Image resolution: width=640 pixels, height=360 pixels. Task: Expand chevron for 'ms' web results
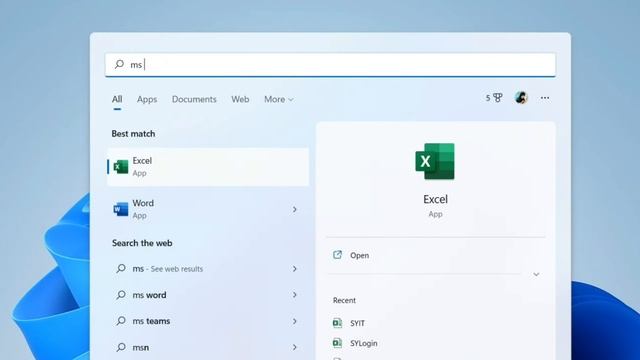point(295,269)
